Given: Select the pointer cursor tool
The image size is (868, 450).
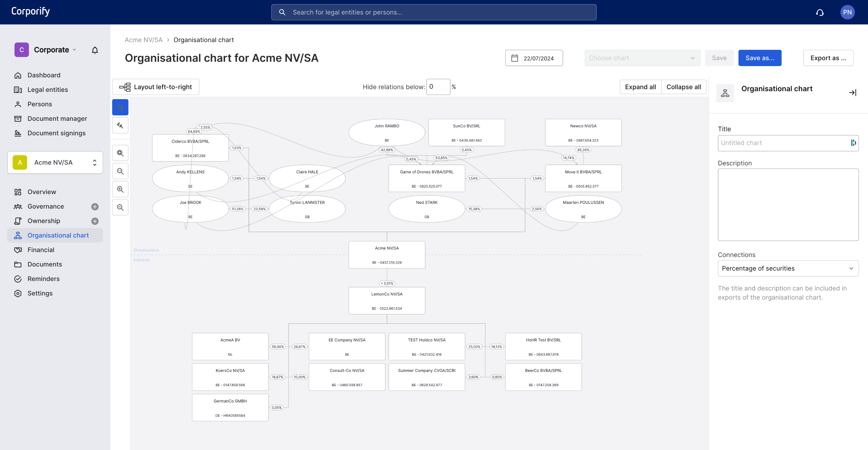Looking at the screenshot, I should pos(120,108).
